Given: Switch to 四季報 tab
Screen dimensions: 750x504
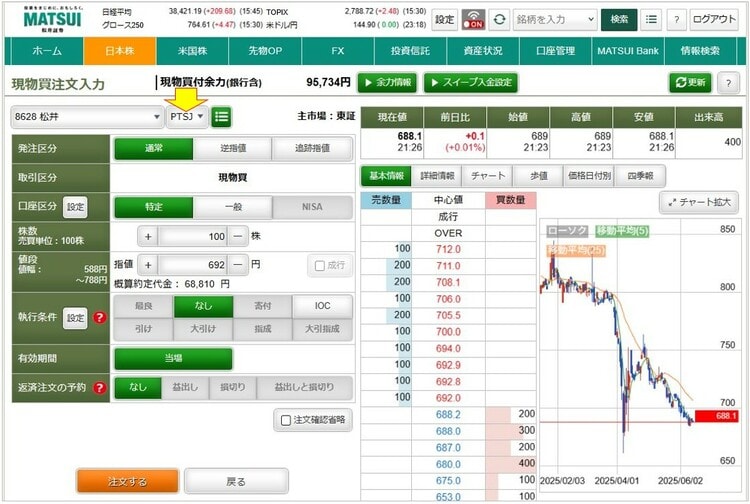Looking at the screenshot, I should 640,176.
